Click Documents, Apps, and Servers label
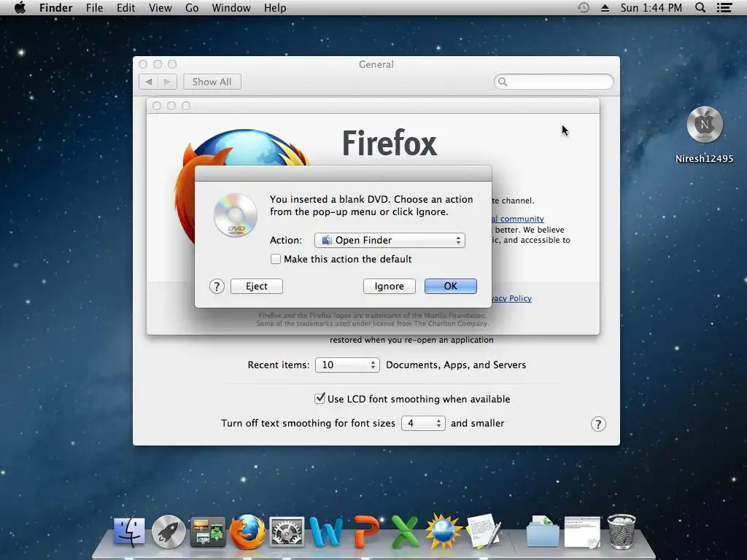This screenshot has width=747, height=560. [x=456, y=365]
